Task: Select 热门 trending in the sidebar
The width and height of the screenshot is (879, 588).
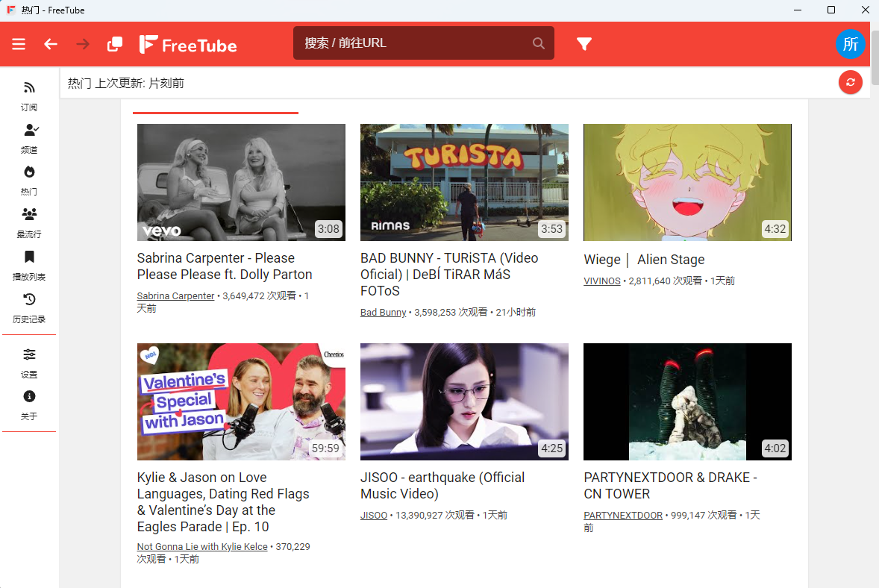Action: pyautogui.click(x=29, y=180)
